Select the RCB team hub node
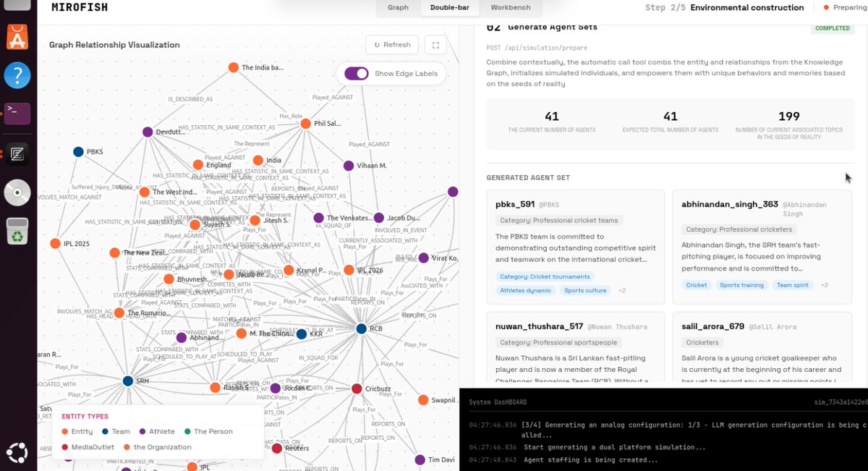Screen dimensions: 868x471 [361, 328]
